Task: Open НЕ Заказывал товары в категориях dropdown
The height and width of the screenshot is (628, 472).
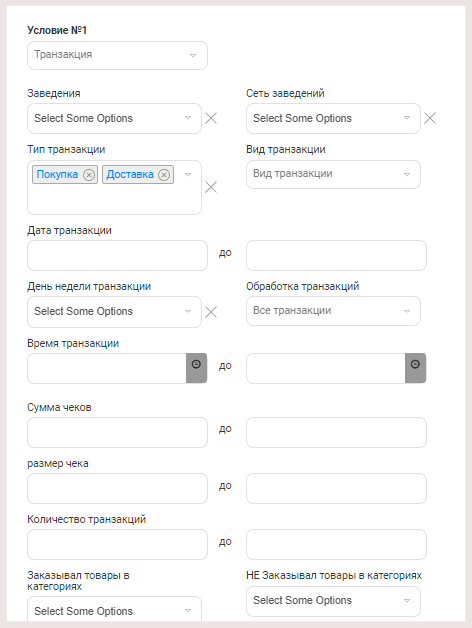Action: pos(333,601)
